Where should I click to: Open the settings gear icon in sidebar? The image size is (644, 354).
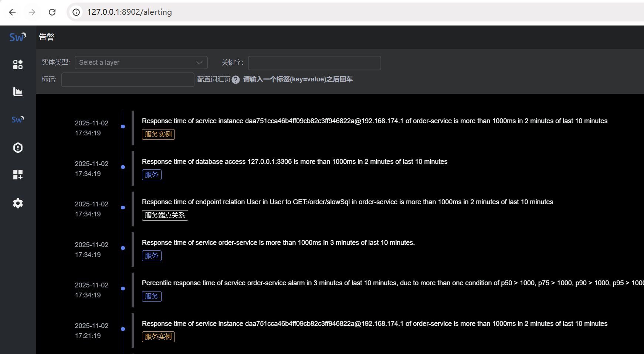pos(18,203)
